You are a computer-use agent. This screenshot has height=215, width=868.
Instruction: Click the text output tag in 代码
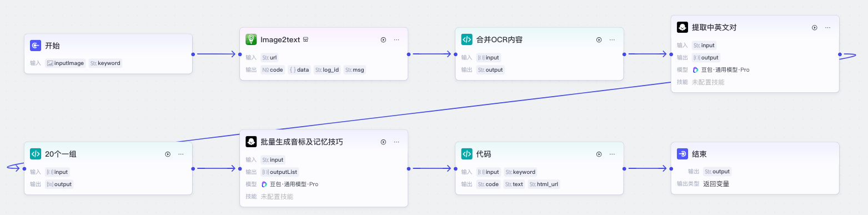click(x=514, y=184)
